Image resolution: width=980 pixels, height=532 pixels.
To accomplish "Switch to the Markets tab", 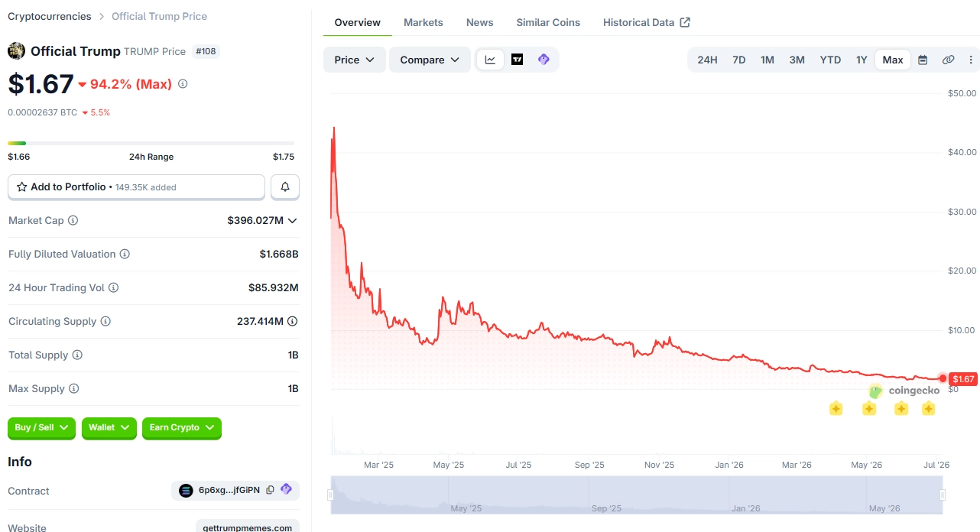I will (x=423, y=22).
